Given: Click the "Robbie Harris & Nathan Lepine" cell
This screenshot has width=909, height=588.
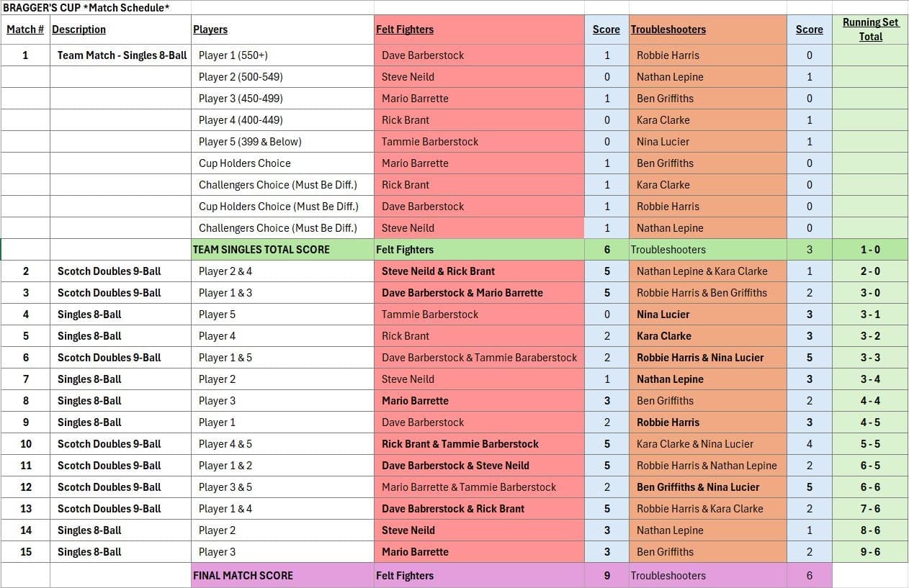Looking at the screenshot, I should click(x=707, y=466).
